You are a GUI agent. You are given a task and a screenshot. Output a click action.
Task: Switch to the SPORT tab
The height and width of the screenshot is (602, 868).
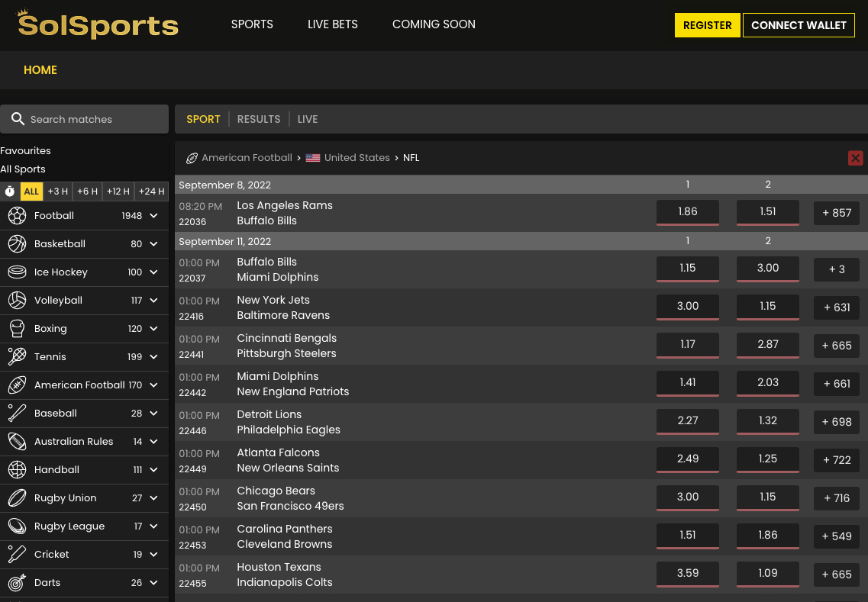click(x=203, y=119)
